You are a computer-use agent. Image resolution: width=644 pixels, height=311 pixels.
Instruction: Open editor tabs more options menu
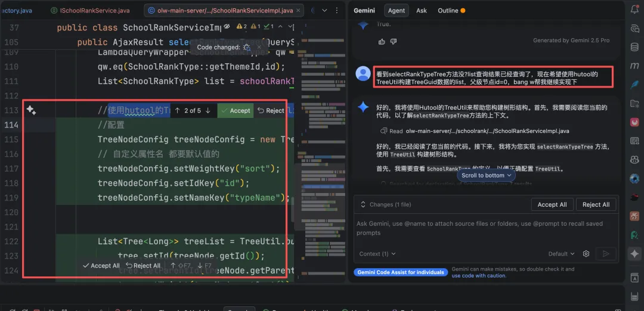[336, 10]
